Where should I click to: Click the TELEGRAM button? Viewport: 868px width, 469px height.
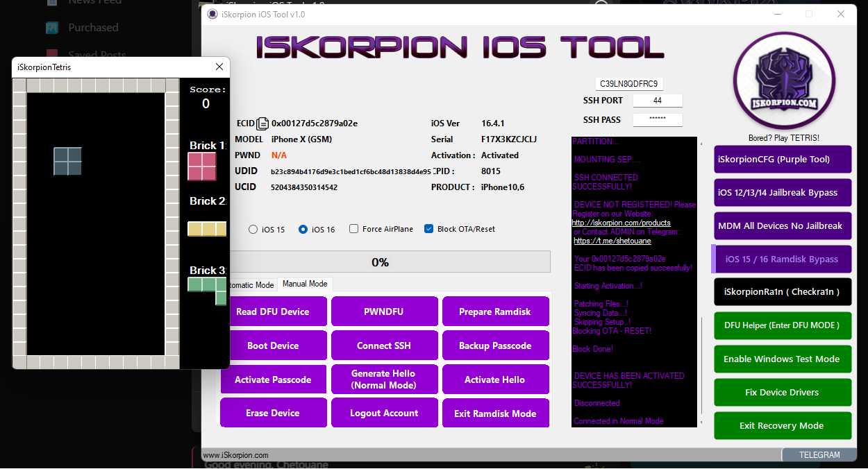point(819,455)
